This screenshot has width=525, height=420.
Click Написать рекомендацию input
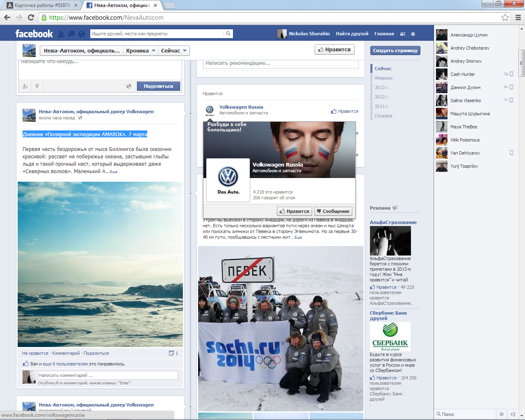(x=281, y=64)
